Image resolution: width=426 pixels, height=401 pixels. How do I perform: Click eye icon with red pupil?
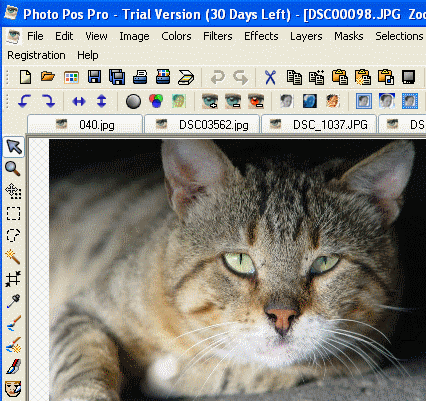point(256,101)
